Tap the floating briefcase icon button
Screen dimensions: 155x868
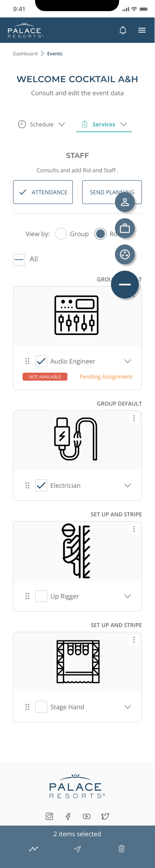[125, 228]
